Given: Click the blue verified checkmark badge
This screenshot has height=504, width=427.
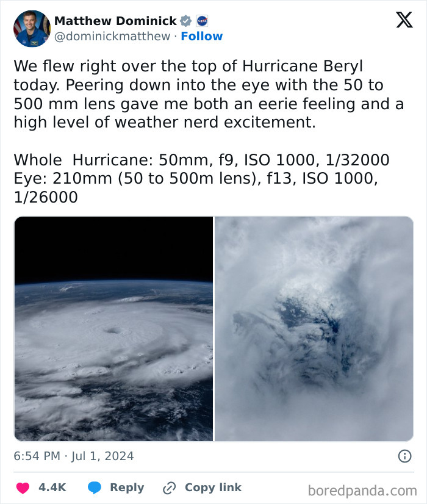Looking at the screenshot, I should tap(185, 21).
